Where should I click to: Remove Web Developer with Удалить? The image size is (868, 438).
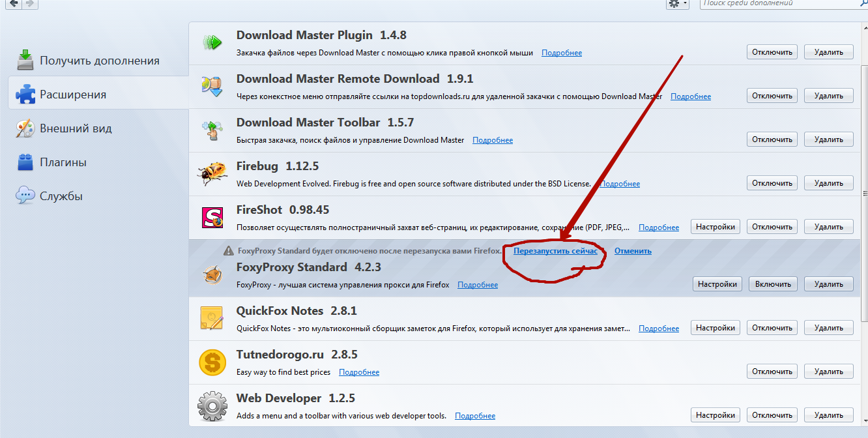(x=828, y=415)
